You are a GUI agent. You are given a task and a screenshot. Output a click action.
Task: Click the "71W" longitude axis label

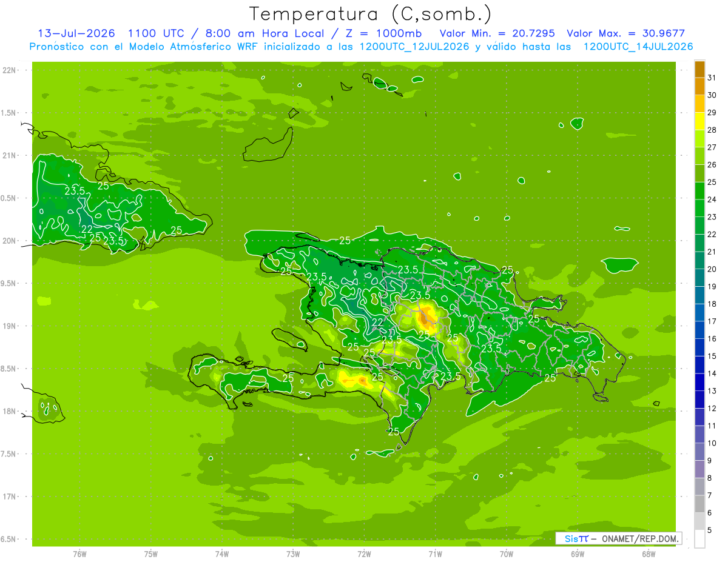pos(436,554)
